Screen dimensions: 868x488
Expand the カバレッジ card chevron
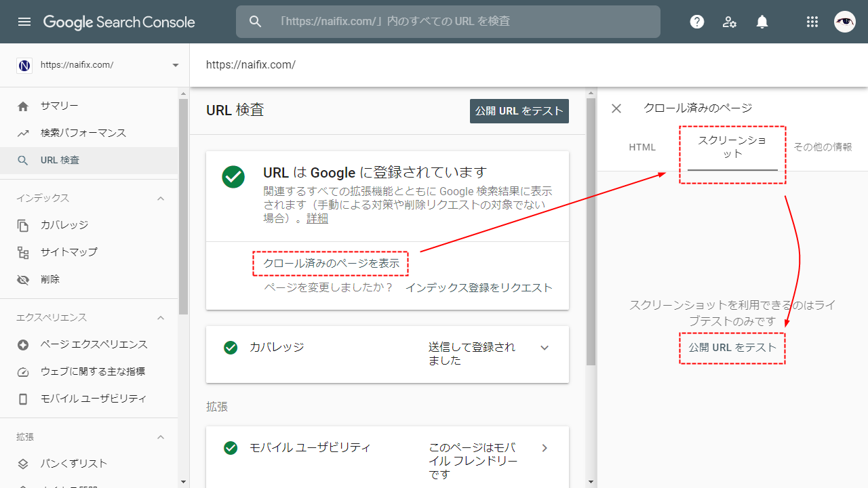tap(545, 347)
